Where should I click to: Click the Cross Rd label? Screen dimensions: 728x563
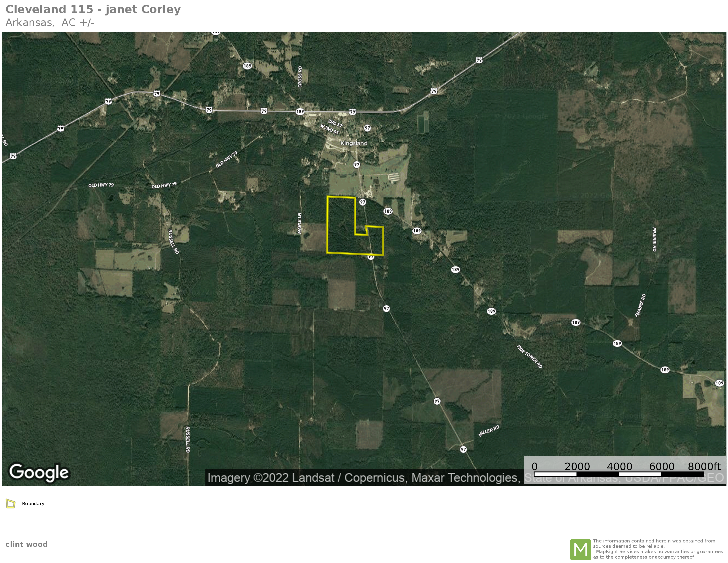coord(300,77)
